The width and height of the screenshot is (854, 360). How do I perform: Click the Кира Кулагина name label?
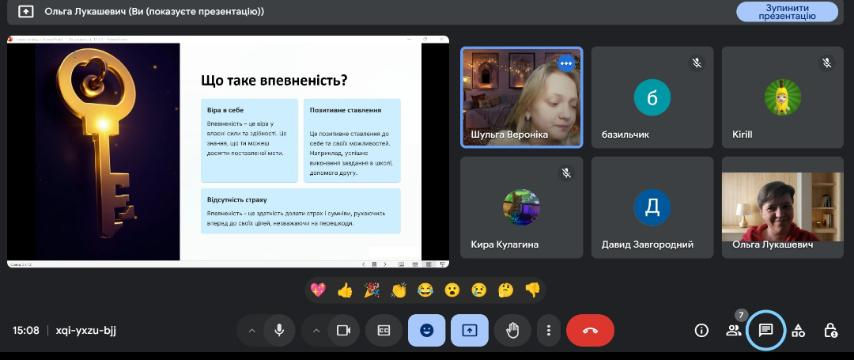click(504, 245)
